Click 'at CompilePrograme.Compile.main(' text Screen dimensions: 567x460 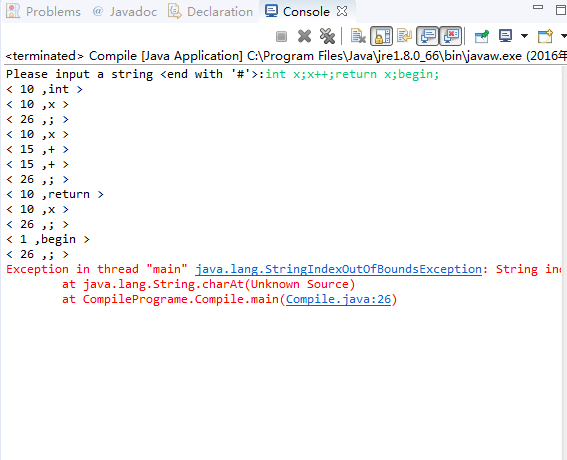coord(174,299)
